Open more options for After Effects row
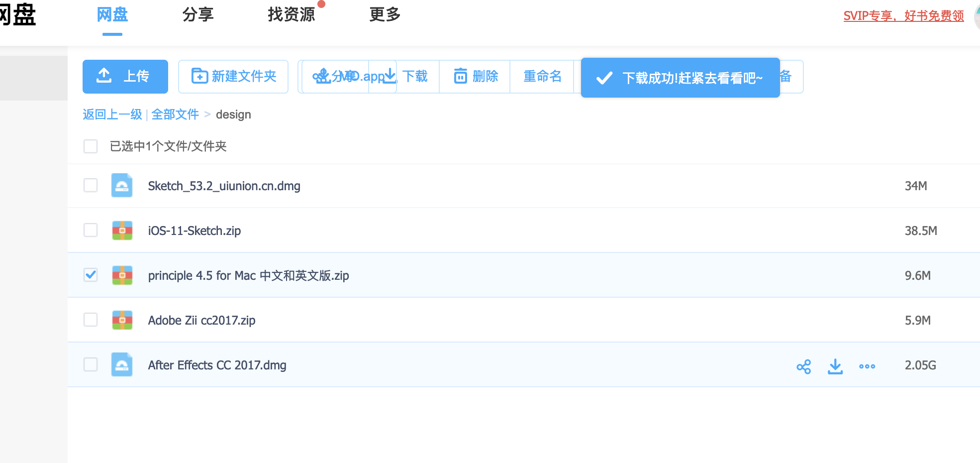980x463 pixels. coord(867,366)
